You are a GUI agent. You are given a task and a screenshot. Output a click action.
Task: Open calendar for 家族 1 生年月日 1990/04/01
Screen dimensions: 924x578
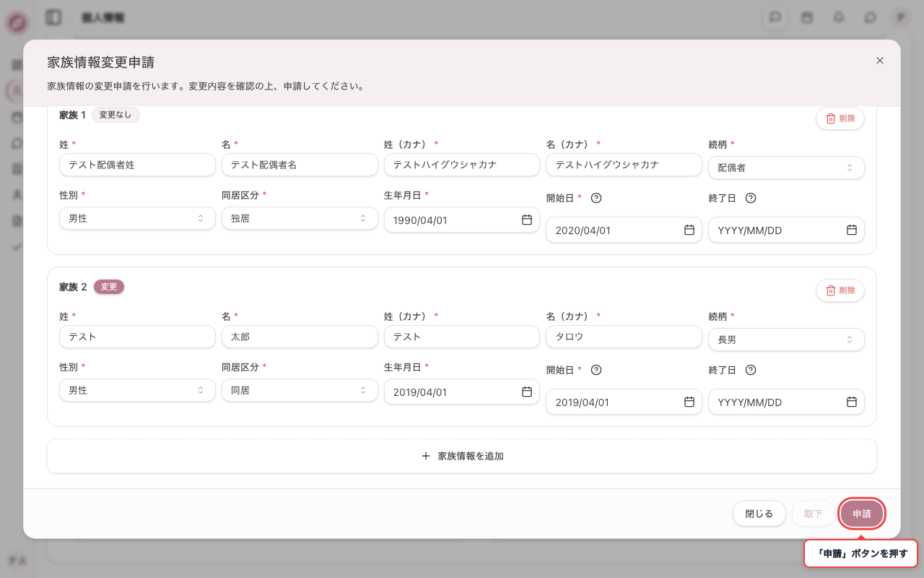tap(527, 220)
